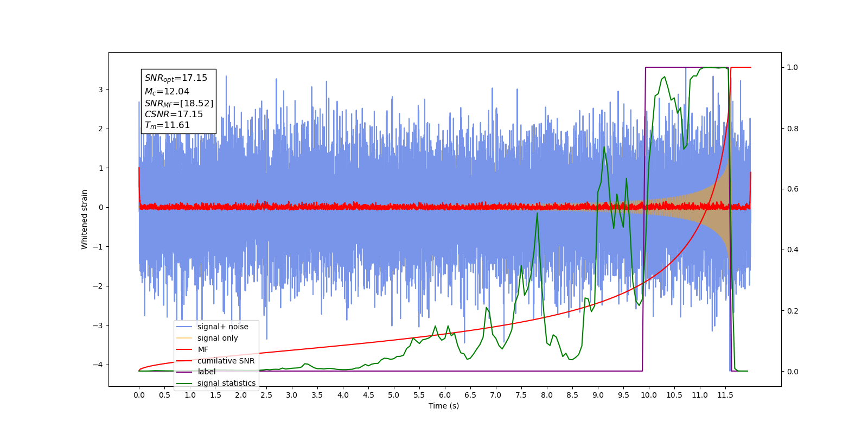Click the x-axis tick label 7.5

521,395
